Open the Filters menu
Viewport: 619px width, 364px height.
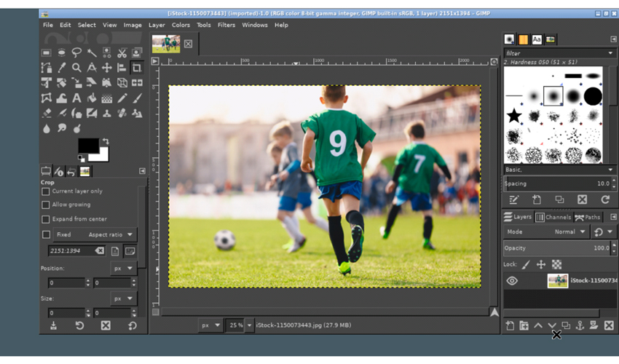coord(226,25)
